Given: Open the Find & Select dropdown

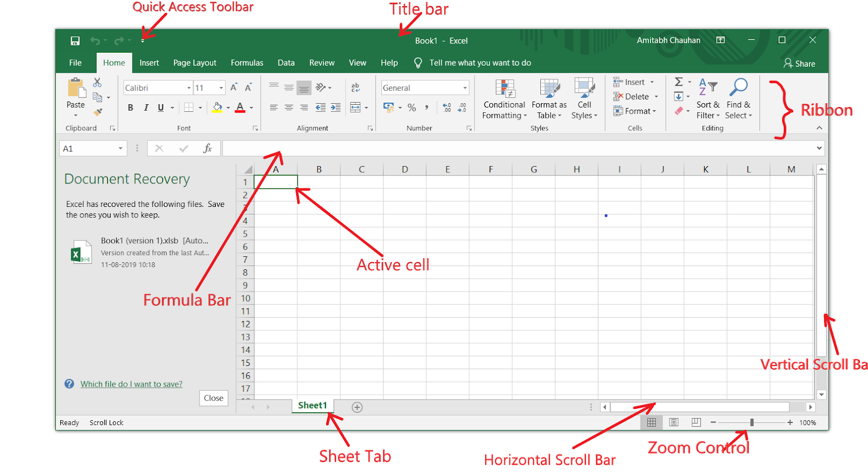Looking at the screenshot, I should point(738,99).
